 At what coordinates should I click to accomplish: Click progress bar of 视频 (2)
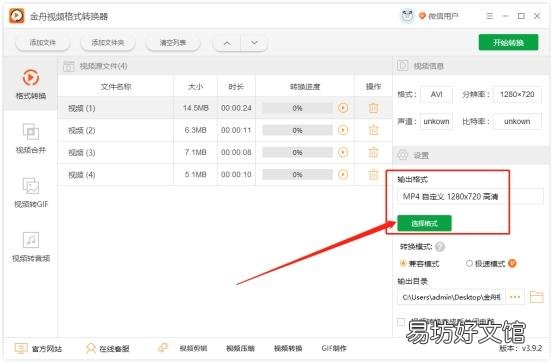coord(297,131)
